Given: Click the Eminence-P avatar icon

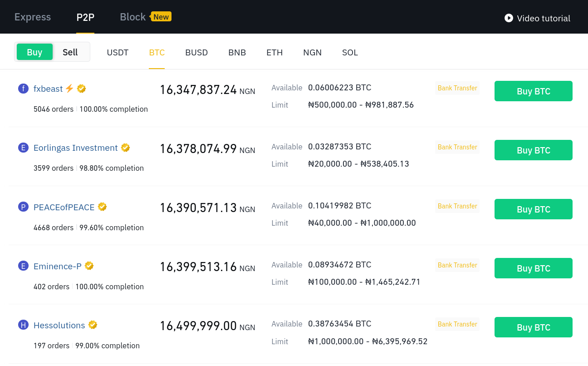Looking at the screenshot, I should tap(23, 266).
